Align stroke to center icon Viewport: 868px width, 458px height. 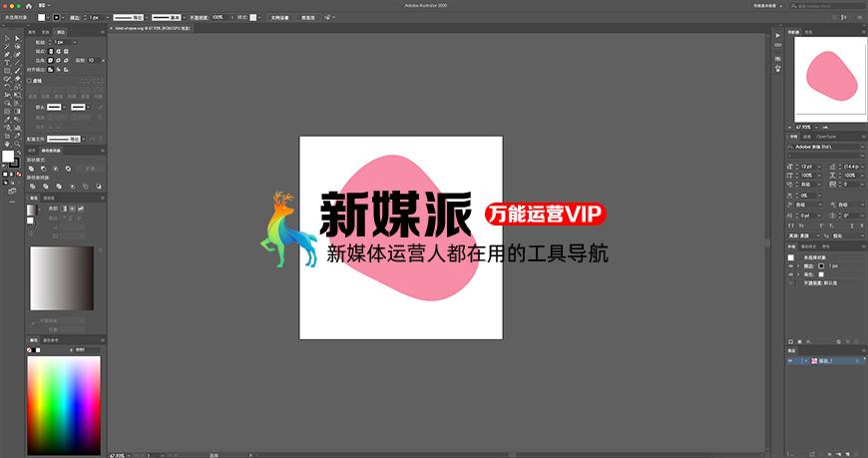coord(51,69)
